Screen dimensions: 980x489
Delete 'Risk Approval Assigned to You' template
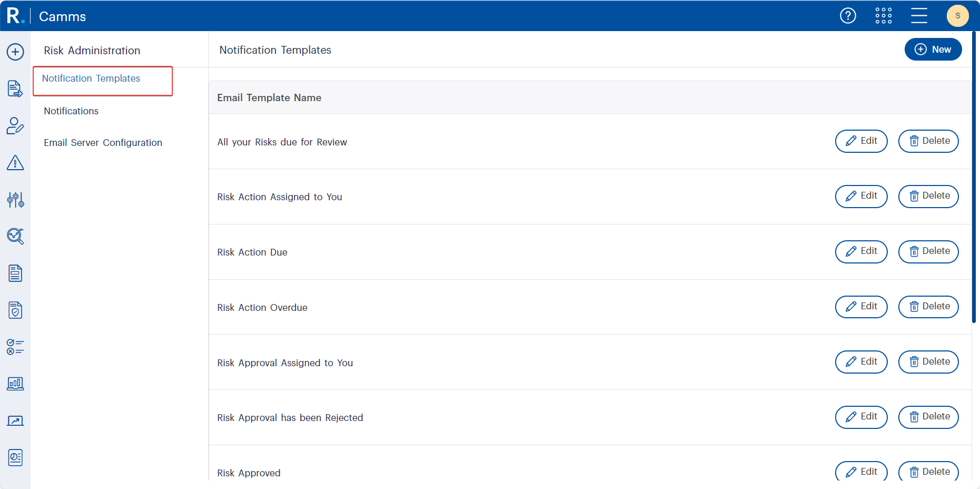(x=928, y=362)
